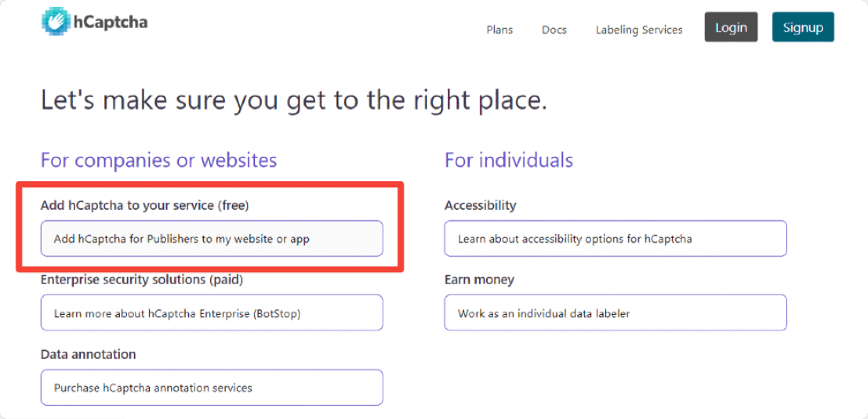This screenshot has height=419, width=868.
Task: Click the For companies or websites heading
Action: (159, 160)
